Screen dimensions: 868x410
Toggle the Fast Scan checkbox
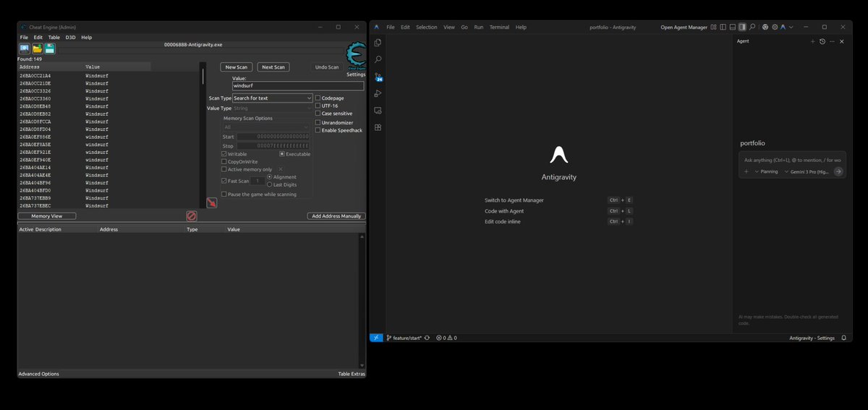224,181
